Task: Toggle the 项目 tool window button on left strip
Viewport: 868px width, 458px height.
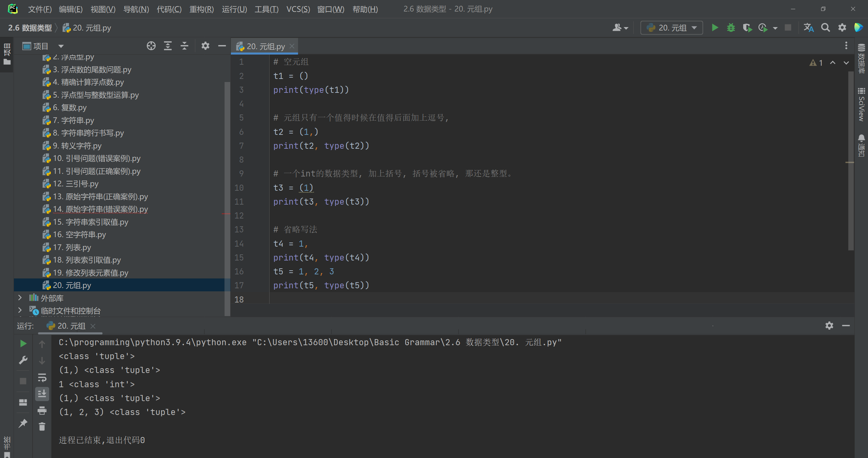Action: point(7,54)
